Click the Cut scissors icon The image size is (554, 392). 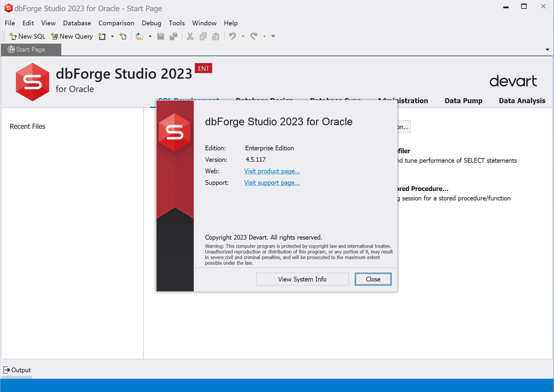190,36
